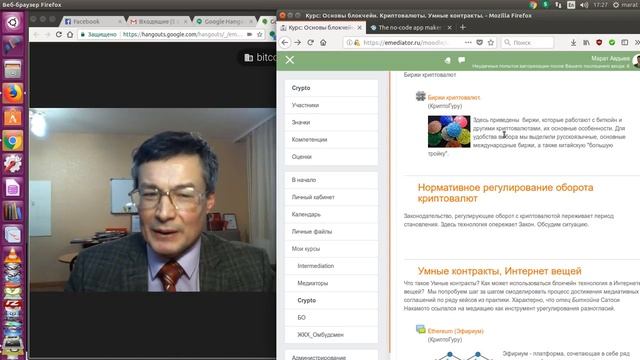Screen dimensions: 640x360
Task: Close the Moodle navigation drawer with X
Action: tap(290, 60)
